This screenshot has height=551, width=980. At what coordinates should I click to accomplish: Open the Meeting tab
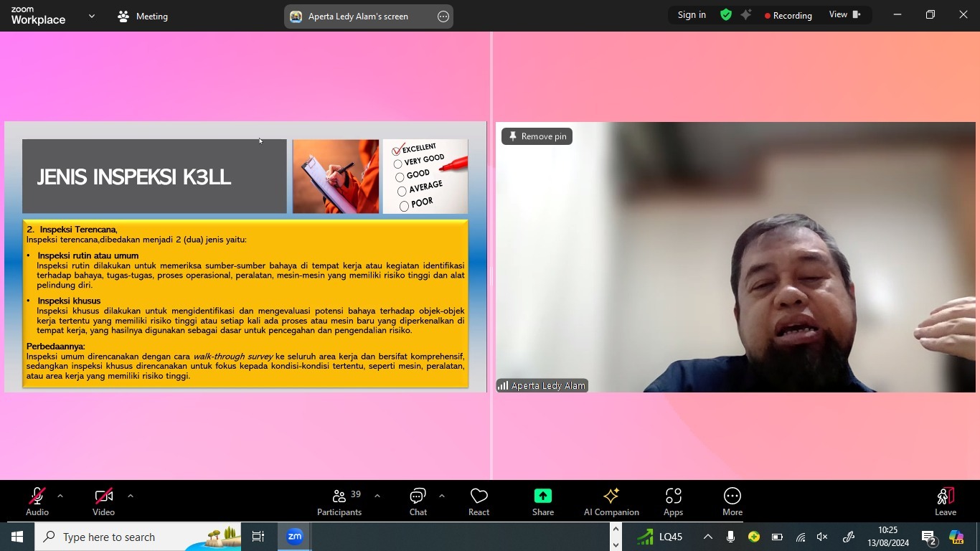click(143, 16)
